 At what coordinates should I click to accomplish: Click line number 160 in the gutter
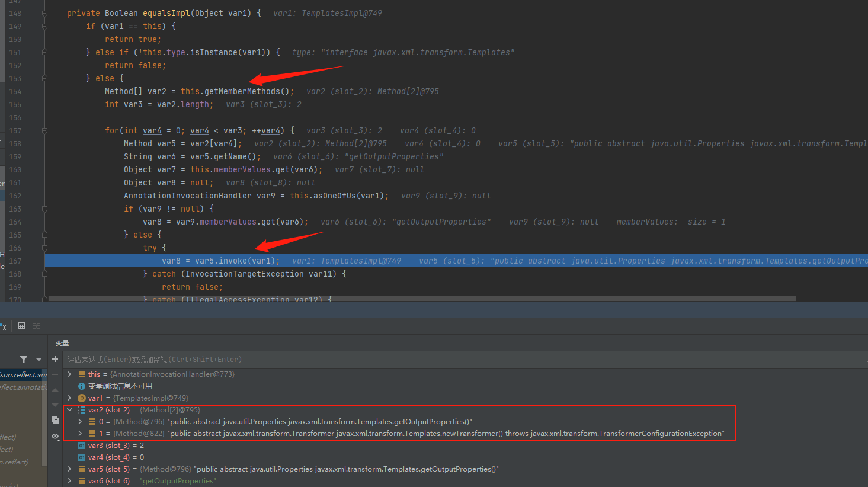coord(15,169)
